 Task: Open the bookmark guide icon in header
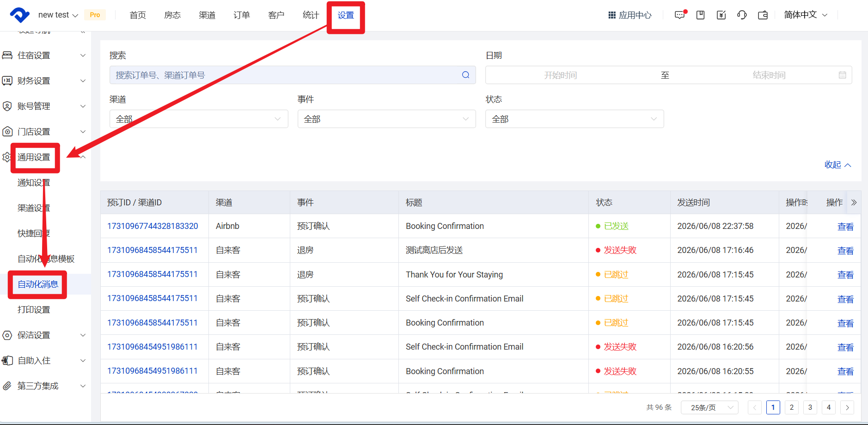(701, 15)
